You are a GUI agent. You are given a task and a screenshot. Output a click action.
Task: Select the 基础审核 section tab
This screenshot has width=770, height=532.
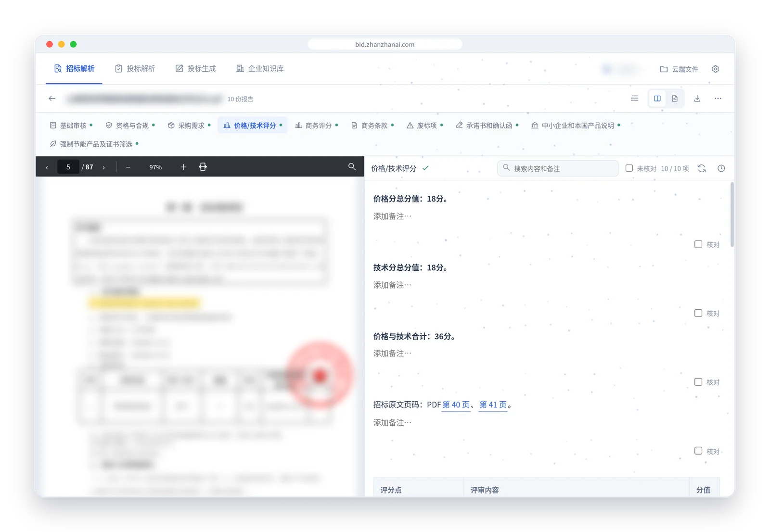pyautogui.click(x=71, y=126)
